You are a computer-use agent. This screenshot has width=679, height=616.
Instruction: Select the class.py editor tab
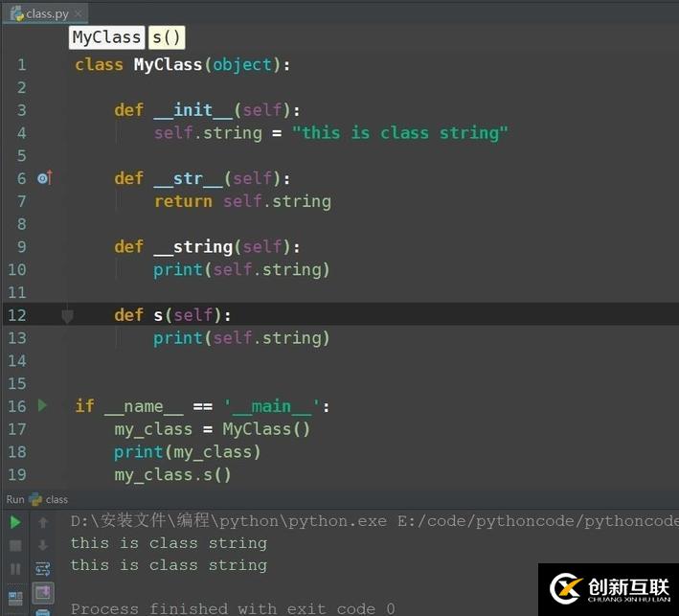[45, 13]
